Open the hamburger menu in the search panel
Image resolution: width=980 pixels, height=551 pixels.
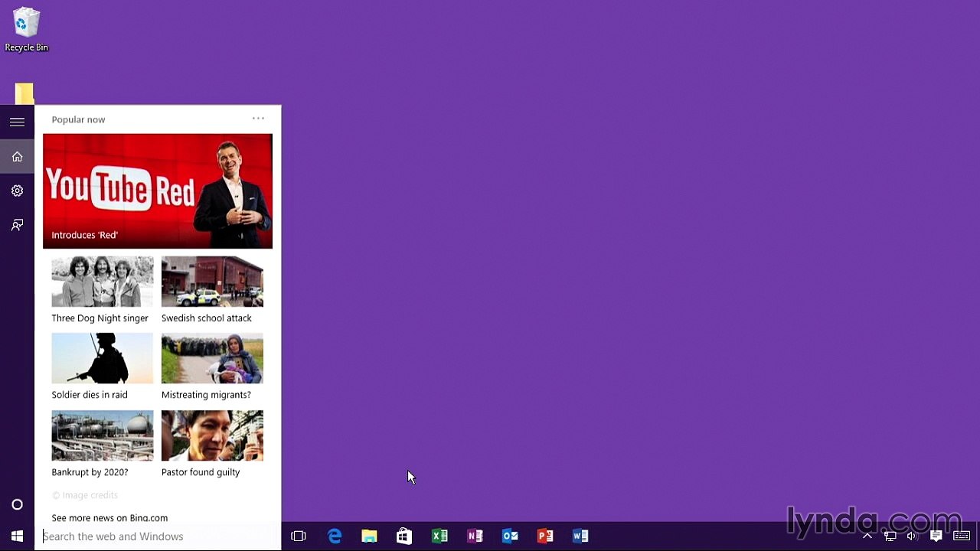[x=17, y=122]
